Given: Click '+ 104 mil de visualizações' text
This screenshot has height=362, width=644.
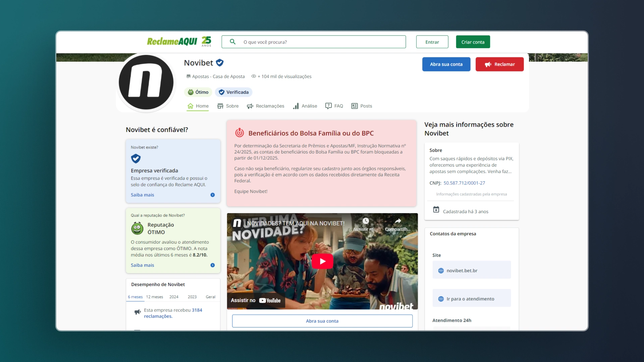Looking at the screenshot, I should [284, 76].
